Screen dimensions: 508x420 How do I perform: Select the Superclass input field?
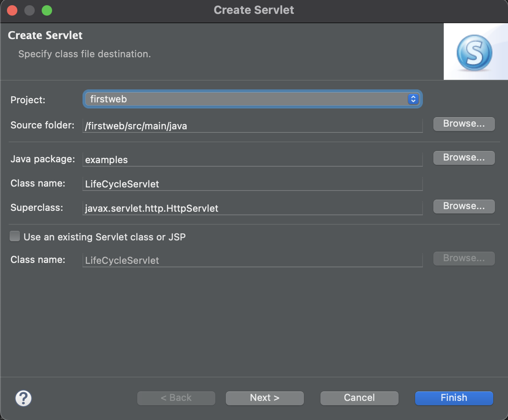252,208
